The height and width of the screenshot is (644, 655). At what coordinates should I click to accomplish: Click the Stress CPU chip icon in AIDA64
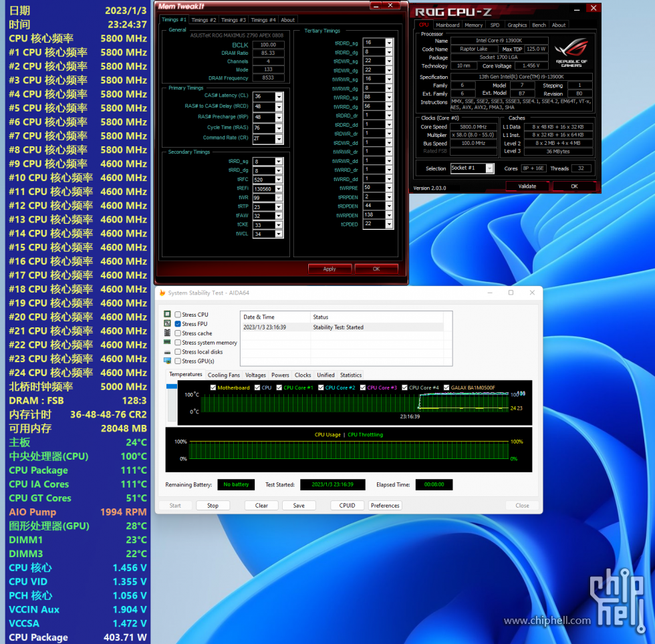[167, 314]
